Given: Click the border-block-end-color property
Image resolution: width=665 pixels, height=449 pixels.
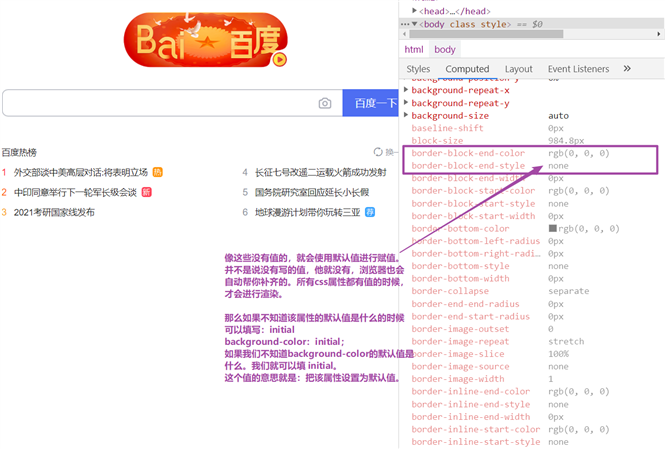Looking at the screenshot, I should [x=468, y=153].
